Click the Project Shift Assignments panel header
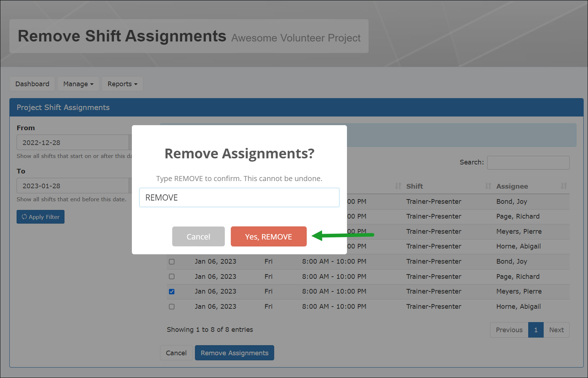This screenshot has height=378, width=588. click(x=297, y=107)
